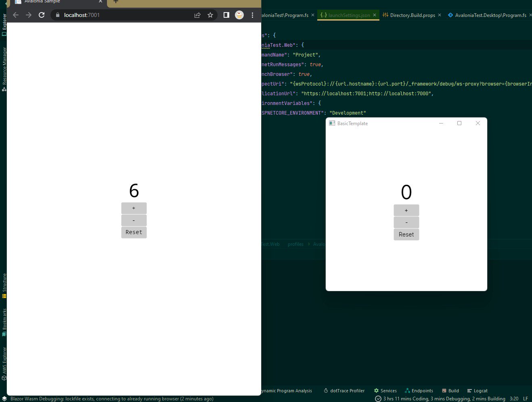Click the + counter button in the browser
532x402 pixels.
[x=134, y=208]
